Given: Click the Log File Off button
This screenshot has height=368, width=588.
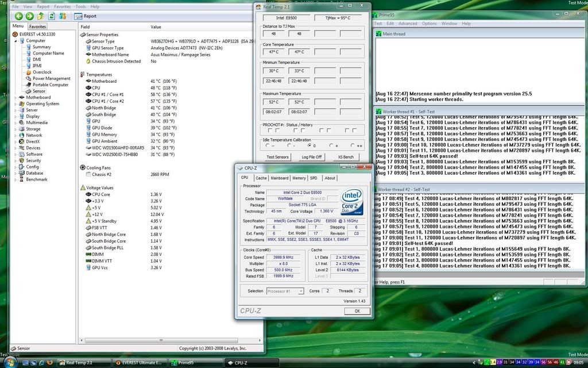Looking at the screenshot, I should pos(312,157).
